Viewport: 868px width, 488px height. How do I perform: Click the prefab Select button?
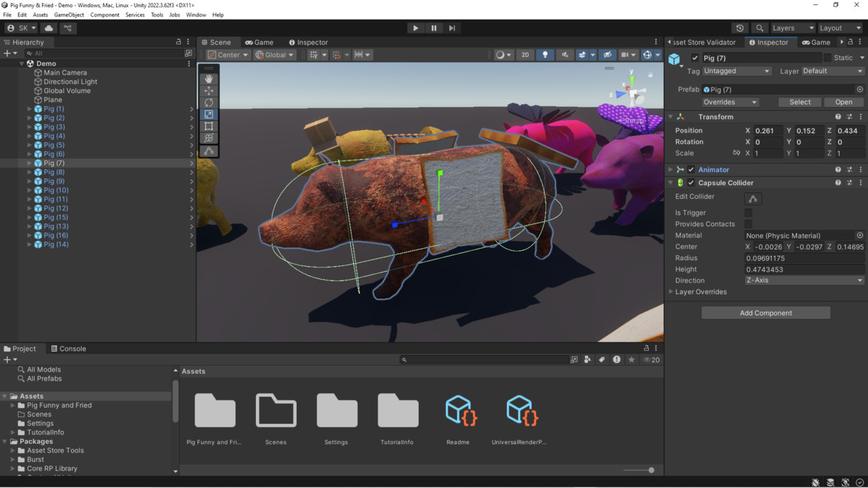[x=800, y=102]
